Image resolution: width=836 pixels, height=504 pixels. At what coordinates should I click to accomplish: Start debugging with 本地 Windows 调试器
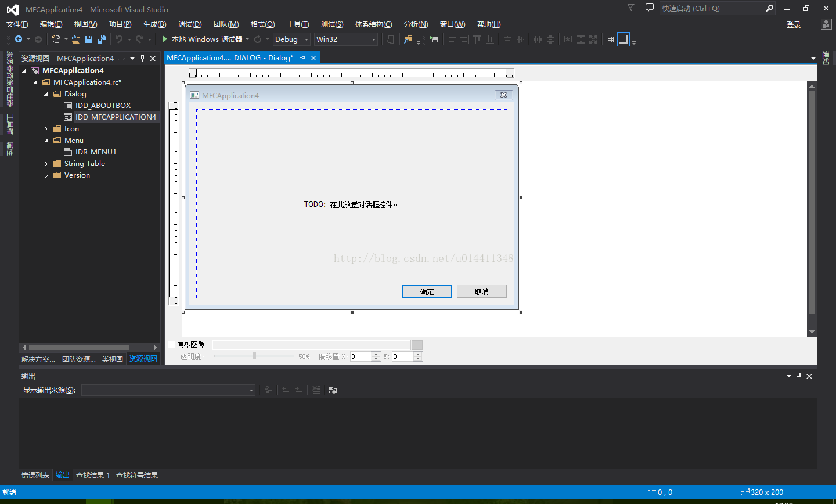tap(201, 39)
